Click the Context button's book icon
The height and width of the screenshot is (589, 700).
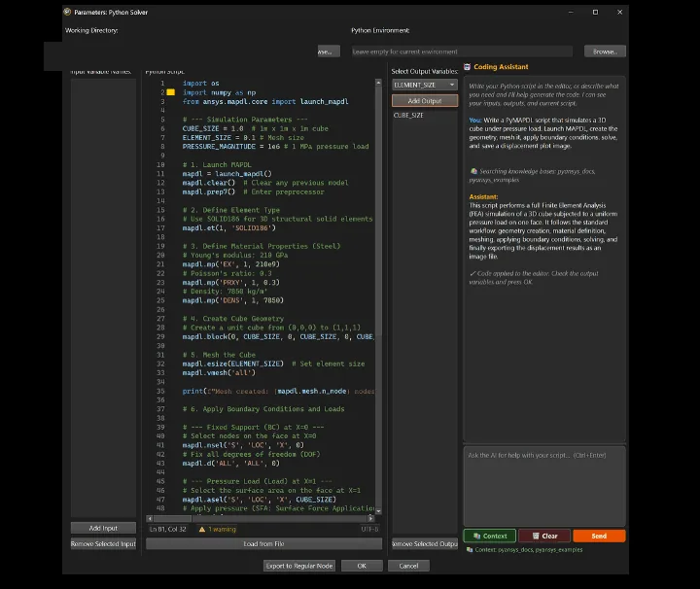coord(476,536)
